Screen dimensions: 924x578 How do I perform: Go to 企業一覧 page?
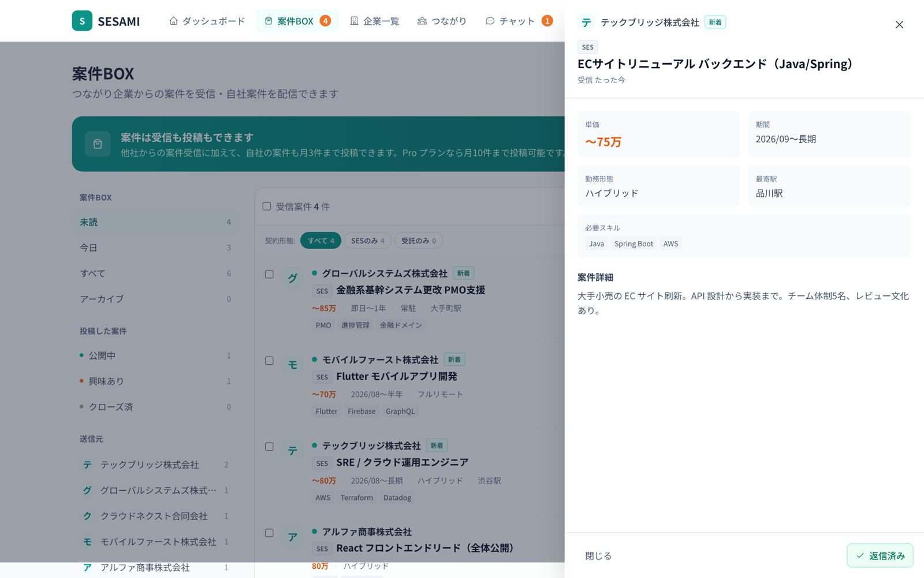click(374, 21)
